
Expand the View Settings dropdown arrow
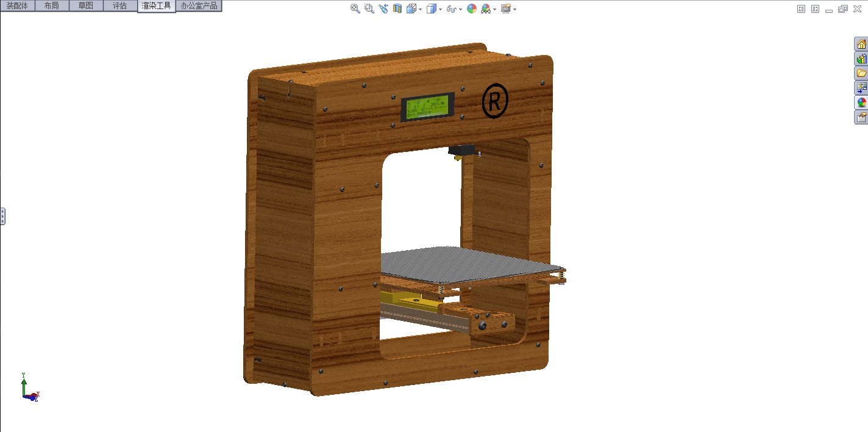515,9
